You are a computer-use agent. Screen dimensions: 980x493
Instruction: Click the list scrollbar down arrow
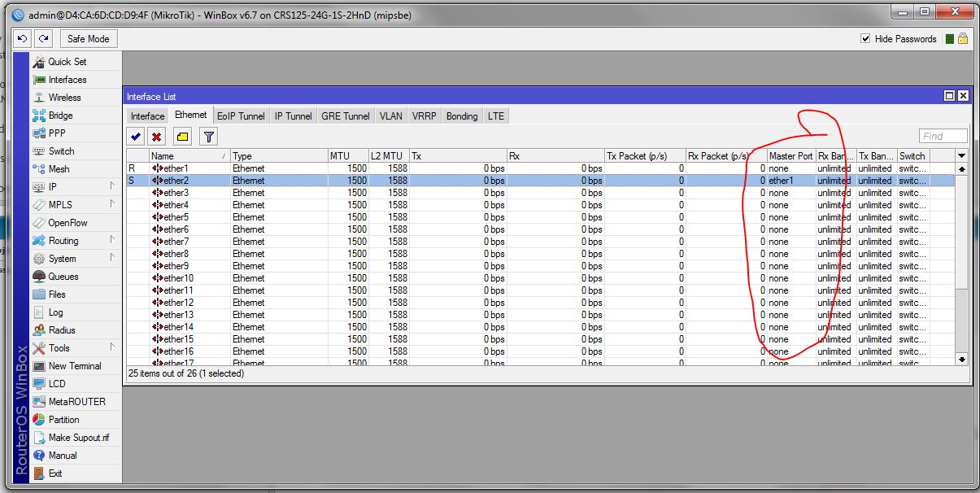(x=962, y=359)
